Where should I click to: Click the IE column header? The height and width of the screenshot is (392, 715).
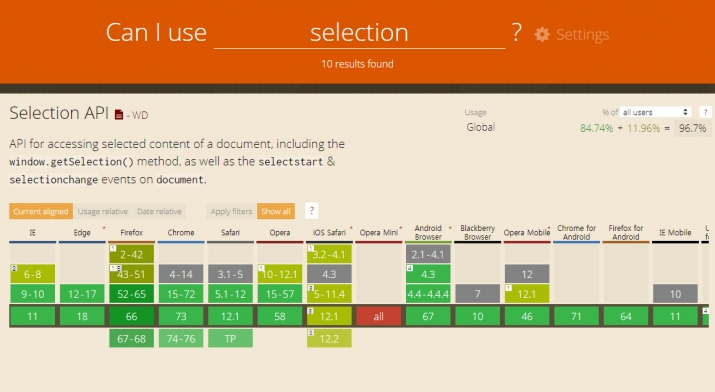(x=32, y=232)
